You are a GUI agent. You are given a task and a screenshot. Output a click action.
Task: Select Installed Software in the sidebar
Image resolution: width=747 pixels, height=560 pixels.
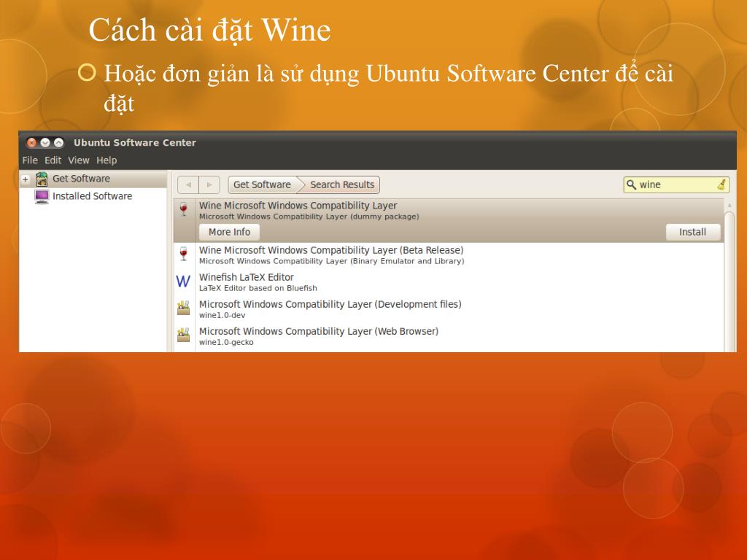tap(93, 196)
